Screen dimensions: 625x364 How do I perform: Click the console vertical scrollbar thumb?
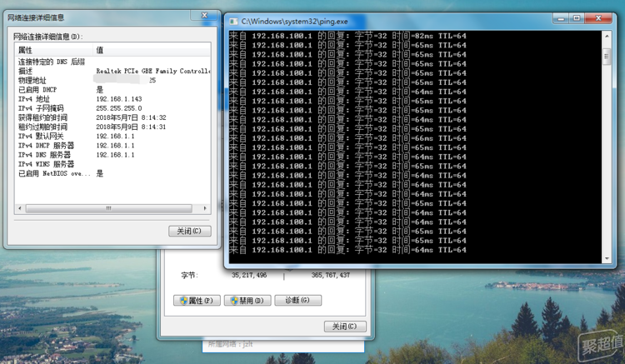pyautogui.click(x=607, y=56)
